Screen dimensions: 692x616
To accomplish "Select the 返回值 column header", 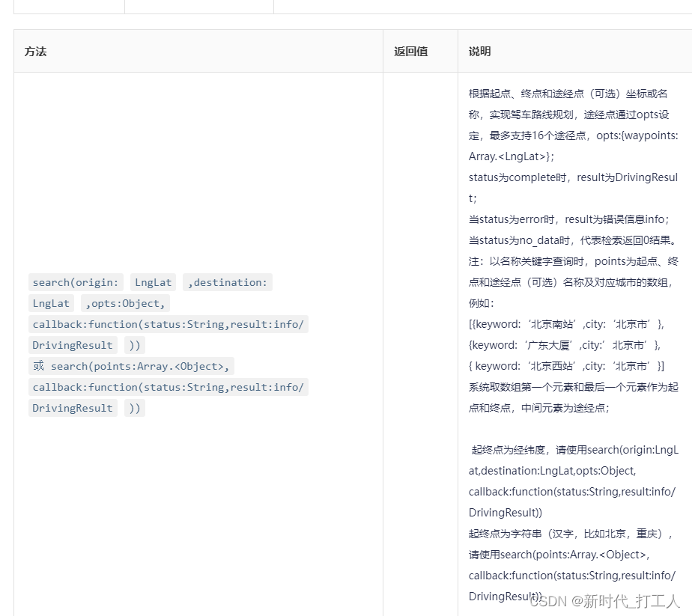I will [410, 52].
